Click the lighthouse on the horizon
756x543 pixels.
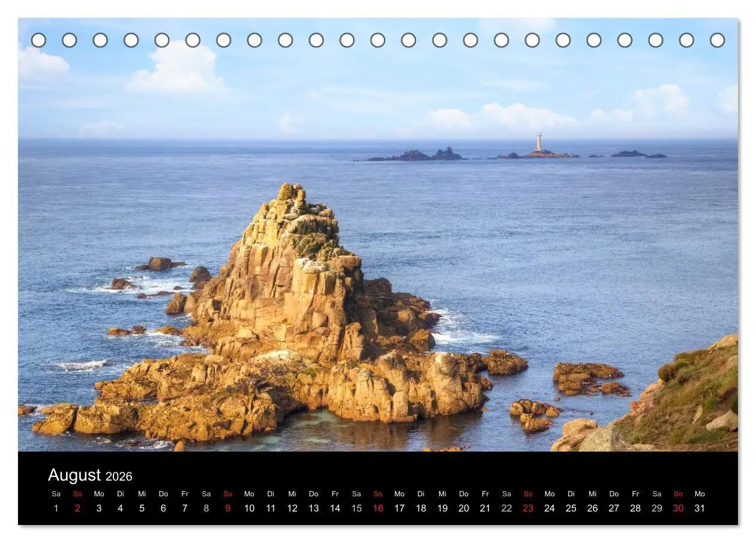539,142
